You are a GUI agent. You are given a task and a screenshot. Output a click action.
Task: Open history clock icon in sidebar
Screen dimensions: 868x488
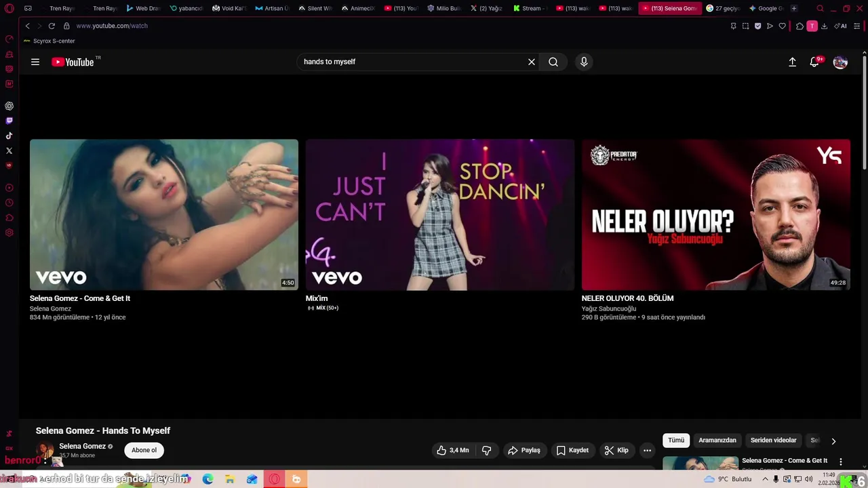pyautogui.click(x=9, y=203)
